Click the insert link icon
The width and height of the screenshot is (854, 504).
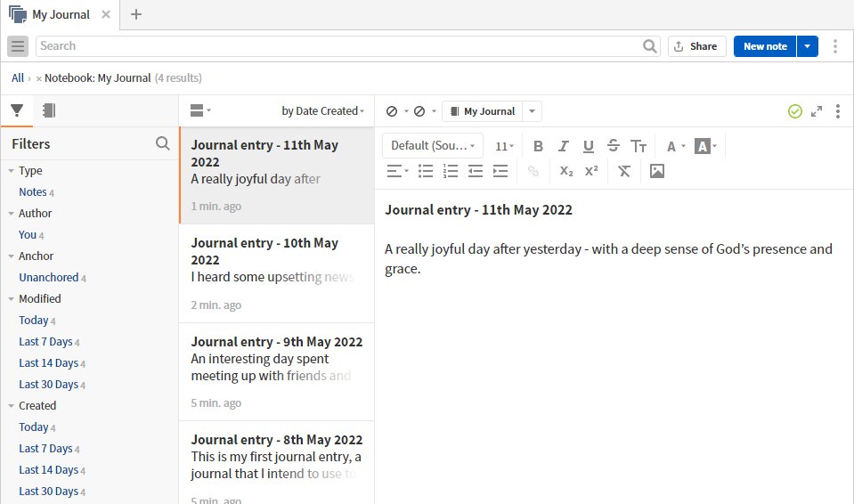point(533,171)
